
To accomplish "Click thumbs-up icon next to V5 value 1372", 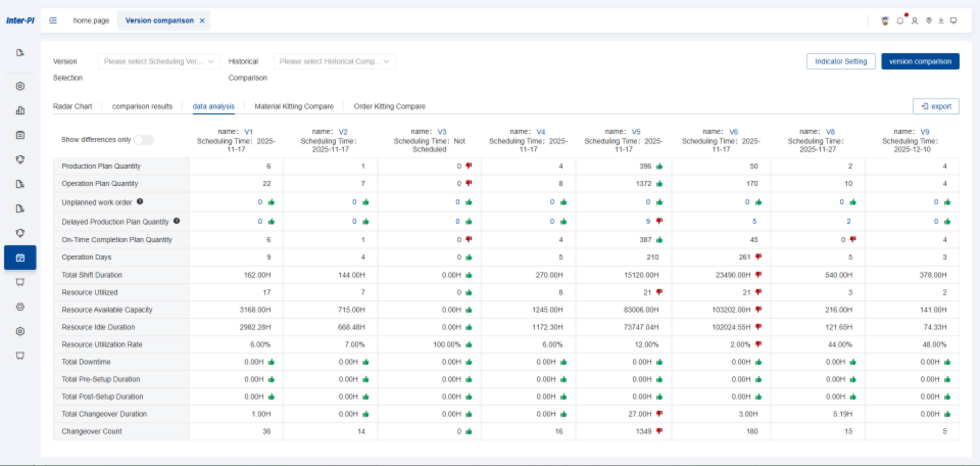I will click(659, 183).
